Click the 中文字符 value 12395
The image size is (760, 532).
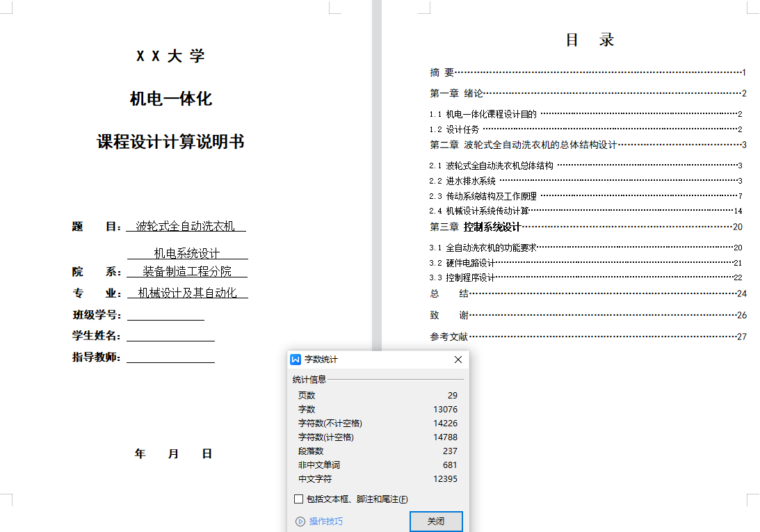coord(445,478)
